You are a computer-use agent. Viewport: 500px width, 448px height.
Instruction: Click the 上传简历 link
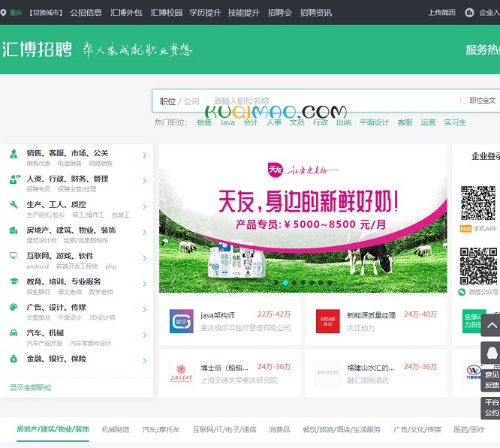441,13
